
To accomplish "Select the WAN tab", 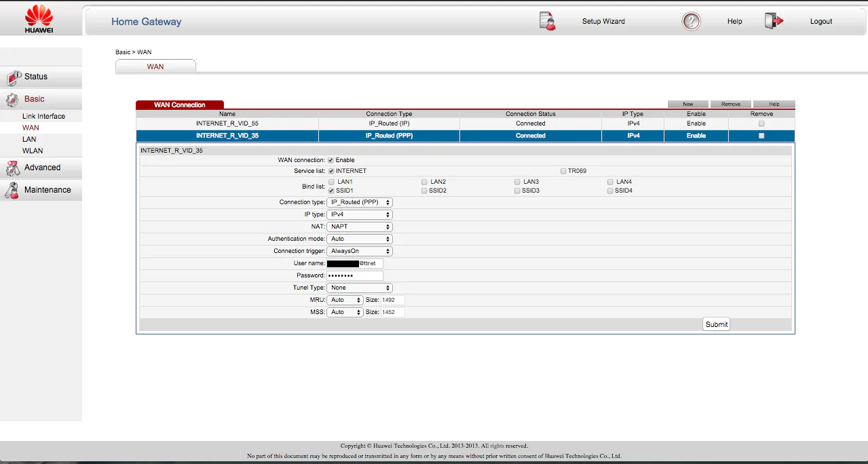I will 155,66.
